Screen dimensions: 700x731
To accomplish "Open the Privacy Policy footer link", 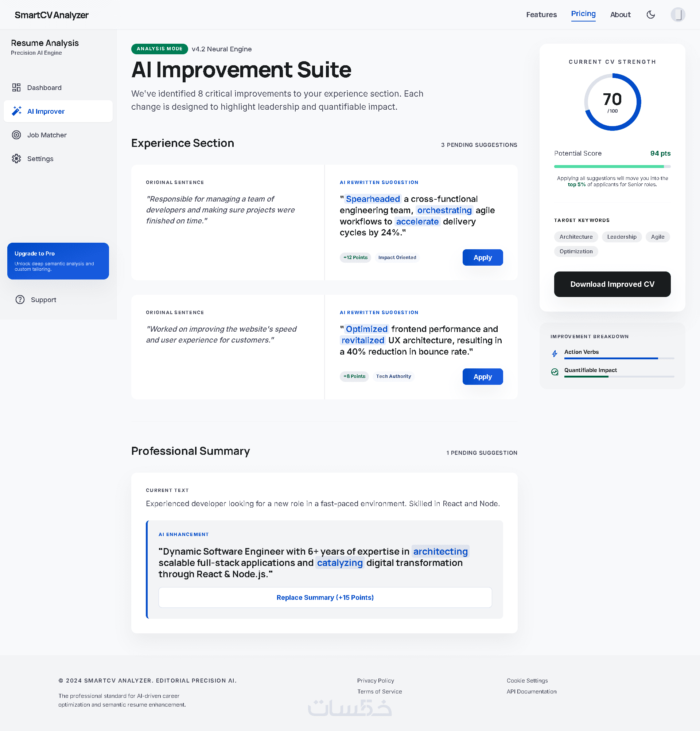I will pos(375,681).
